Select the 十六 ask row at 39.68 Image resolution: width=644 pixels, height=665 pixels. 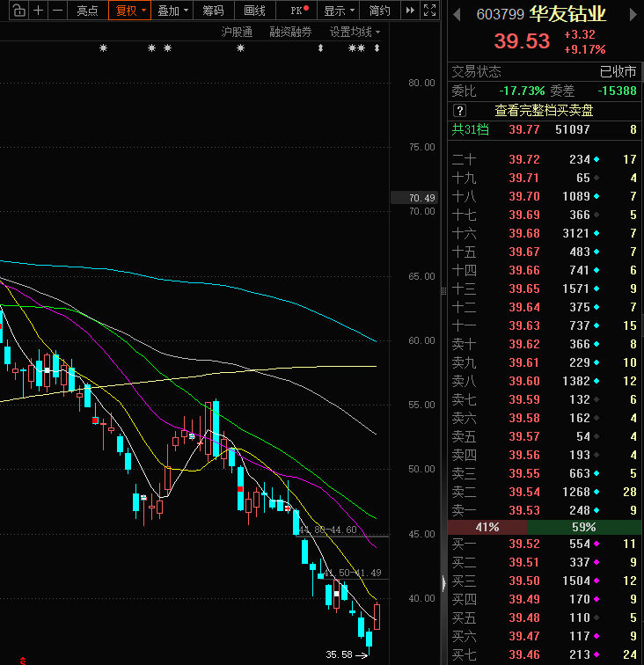tap(545, 233)
